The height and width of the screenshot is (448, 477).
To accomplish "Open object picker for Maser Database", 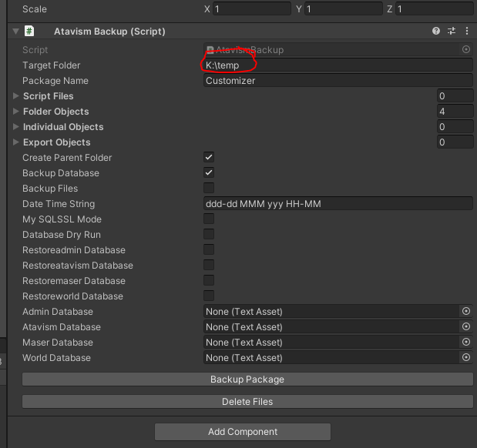I will [465, 343].
